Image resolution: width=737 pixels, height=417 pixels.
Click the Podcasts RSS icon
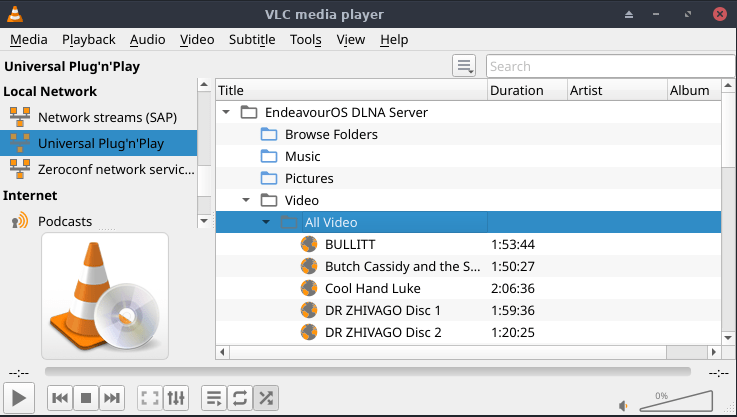[20, 220]
